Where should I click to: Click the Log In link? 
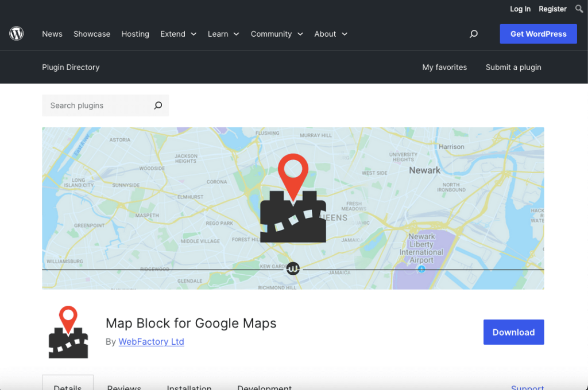pos(520,9)
